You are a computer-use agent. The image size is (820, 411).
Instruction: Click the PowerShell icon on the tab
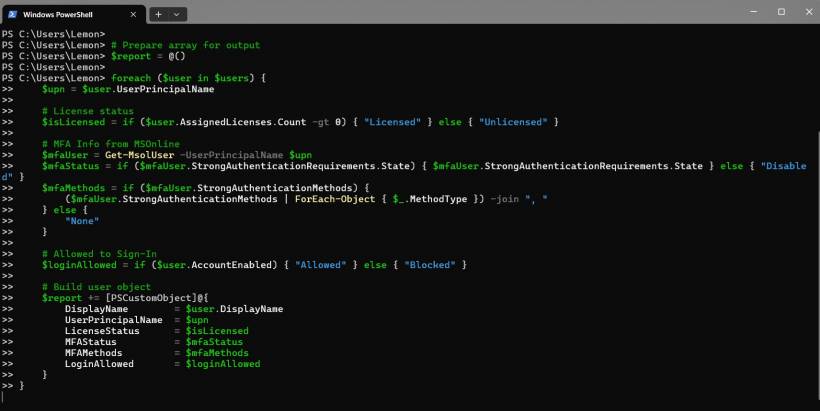pos(14,13)
